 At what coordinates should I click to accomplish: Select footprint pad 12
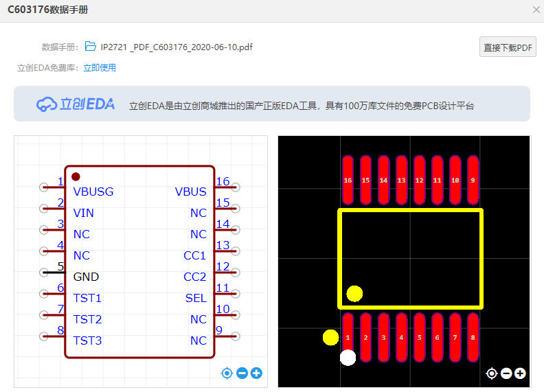[419, 180]
